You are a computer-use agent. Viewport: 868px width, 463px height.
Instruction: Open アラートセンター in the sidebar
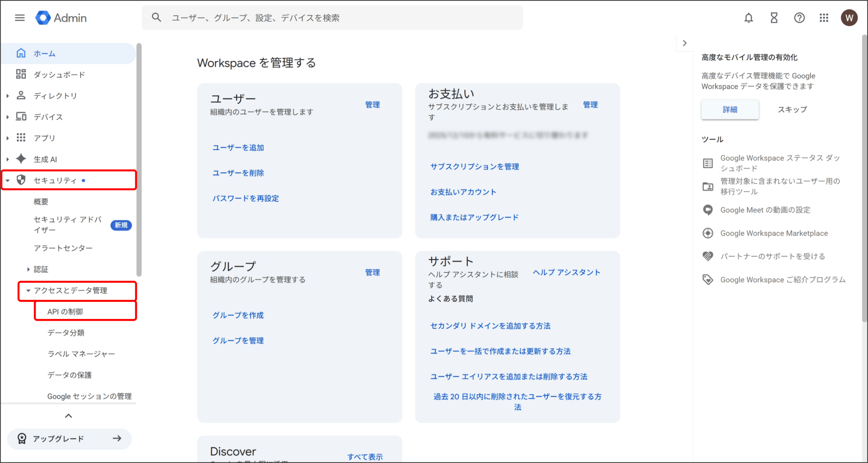[63, 248]
